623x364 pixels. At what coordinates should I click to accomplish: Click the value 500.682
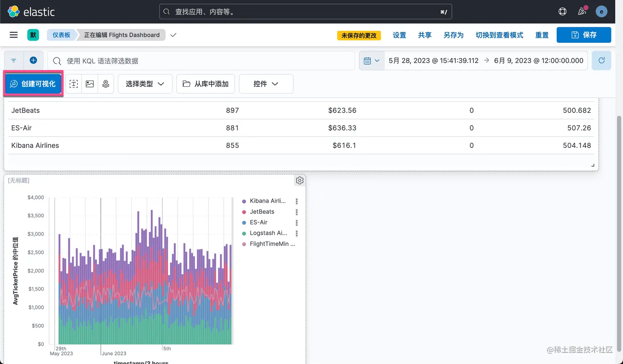tap(577, 110)
